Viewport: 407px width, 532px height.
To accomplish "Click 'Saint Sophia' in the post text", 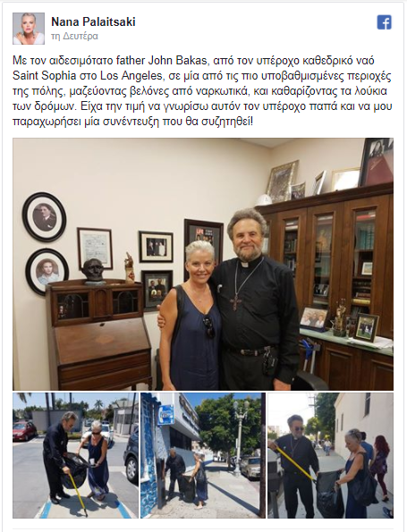I will (45, 76).
